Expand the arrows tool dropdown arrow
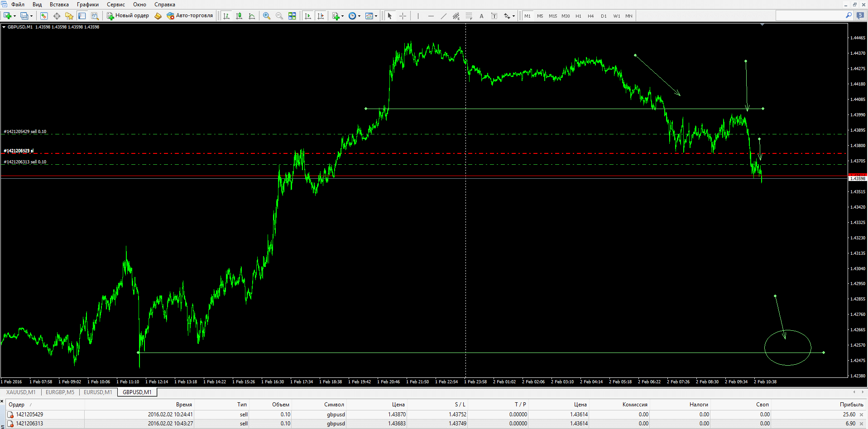 click(x=513, y=16)
